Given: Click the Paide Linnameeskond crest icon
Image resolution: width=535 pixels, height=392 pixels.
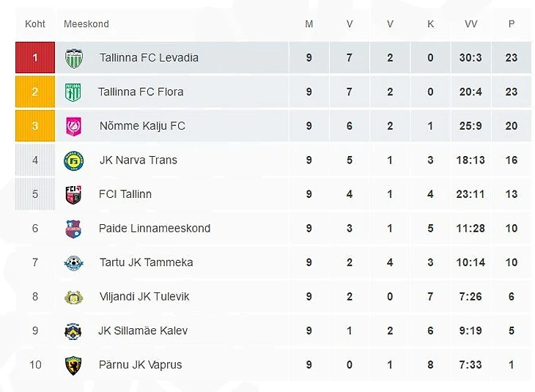Looking at the screenshot, I should (x=73, y=229).
